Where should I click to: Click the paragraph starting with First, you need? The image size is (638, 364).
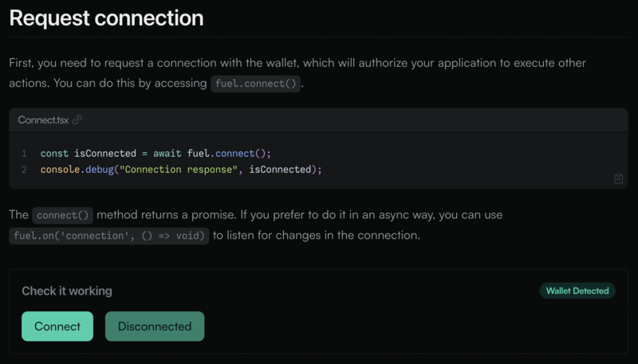point(297,73)
